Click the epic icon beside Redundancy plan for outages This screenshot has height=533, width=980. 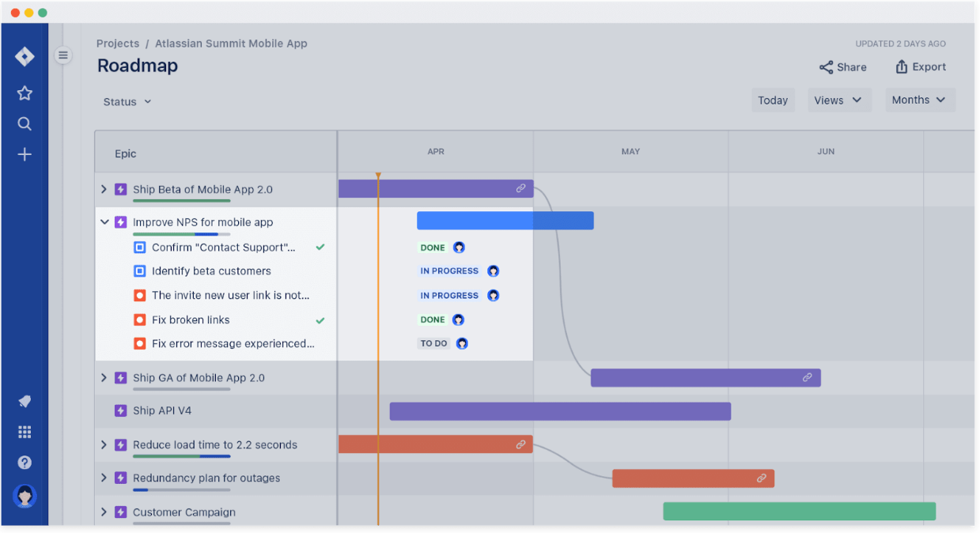point(121,478)
